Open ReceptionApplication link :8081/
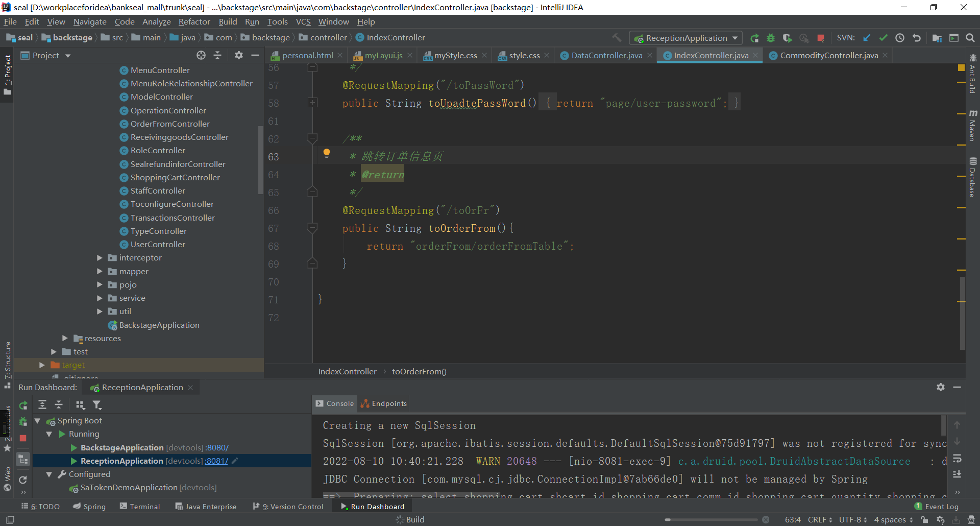The width and height of the screenshot is (980, 526). click(x=216, y=461)
